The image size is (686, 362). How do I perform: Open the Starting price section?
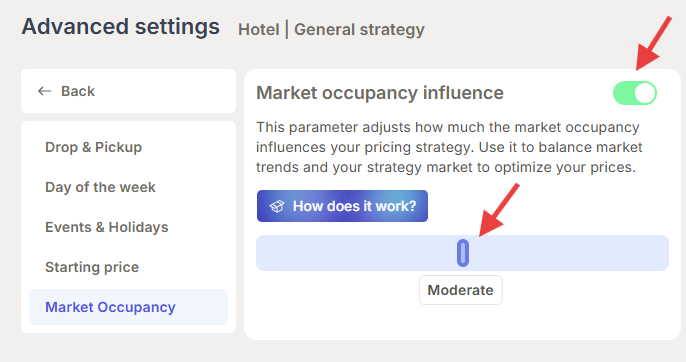(x=92, y=267)
